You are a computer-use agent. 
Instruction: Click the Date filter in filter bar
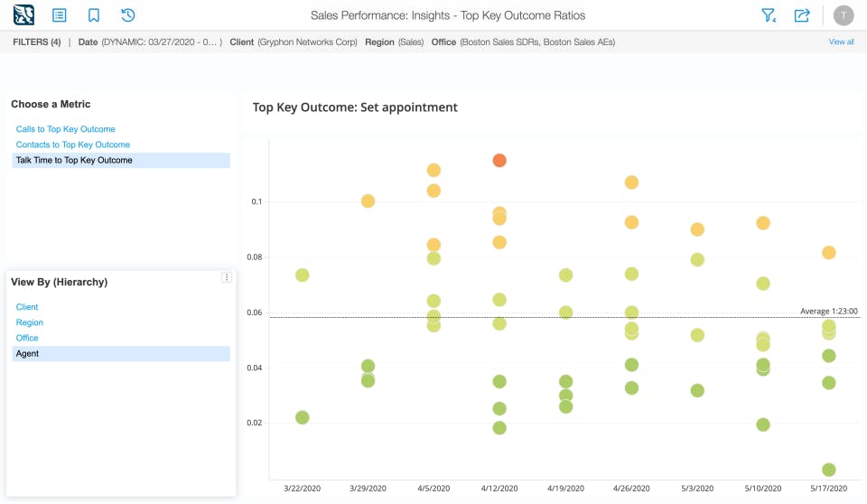pyautogui.click(x=149, y=42)
